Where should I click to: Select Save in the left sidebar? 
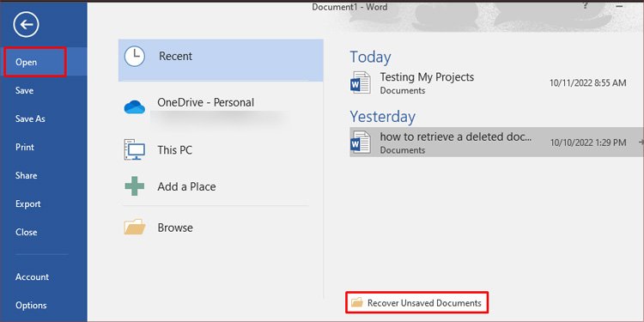[x=24, y=90]
